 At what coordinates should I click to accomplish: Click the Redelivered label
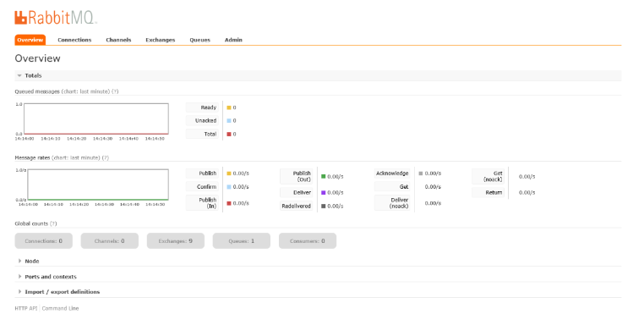pos(296,207)
